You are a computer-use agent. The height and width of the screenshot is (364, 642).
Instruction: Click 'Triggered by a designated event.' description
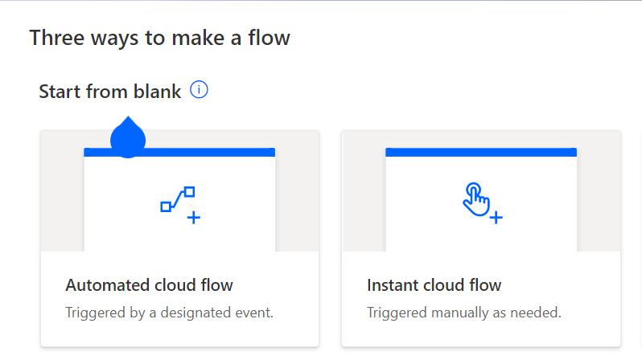[x=169, y=312]
